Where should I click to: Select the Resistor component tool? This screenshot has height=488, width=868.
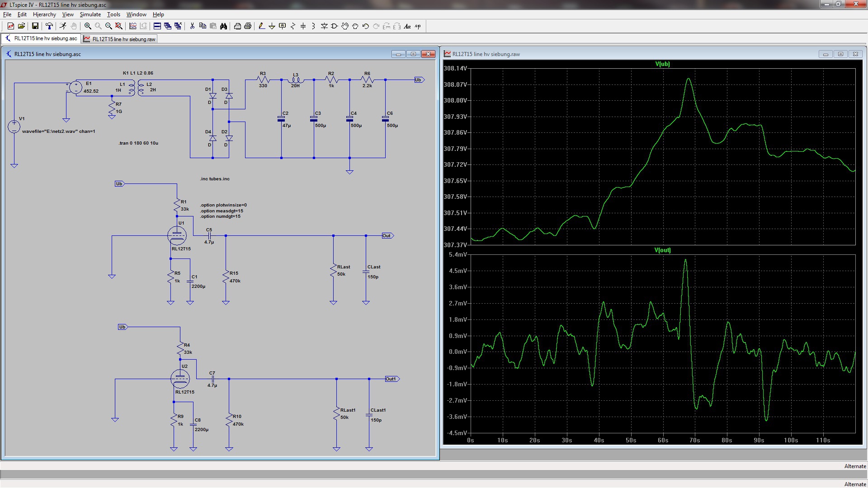coord(292,26)
